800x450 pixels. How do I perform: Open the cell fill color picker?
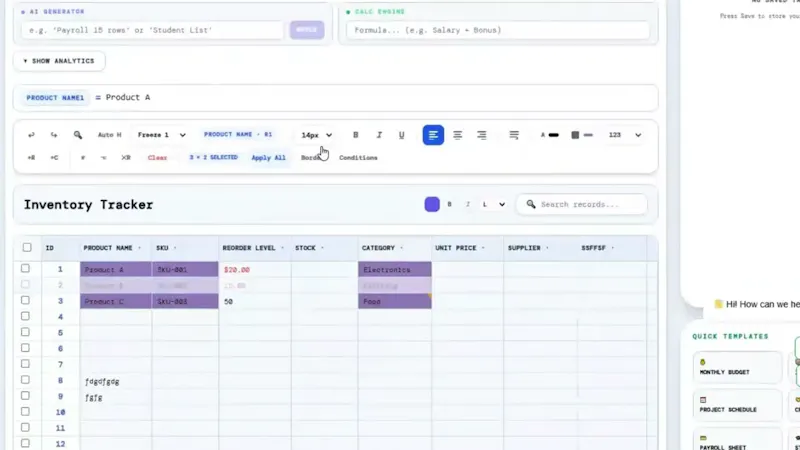click(582, 135)
